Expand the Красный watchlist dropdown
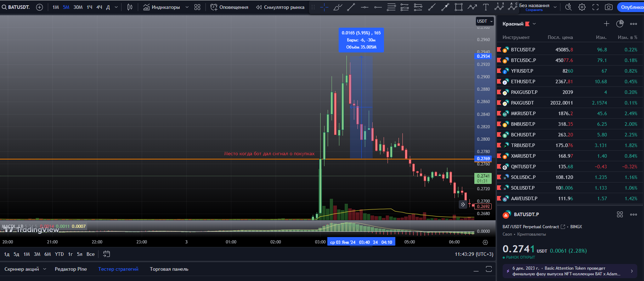The image size is (644, 281). coord(534,24)
